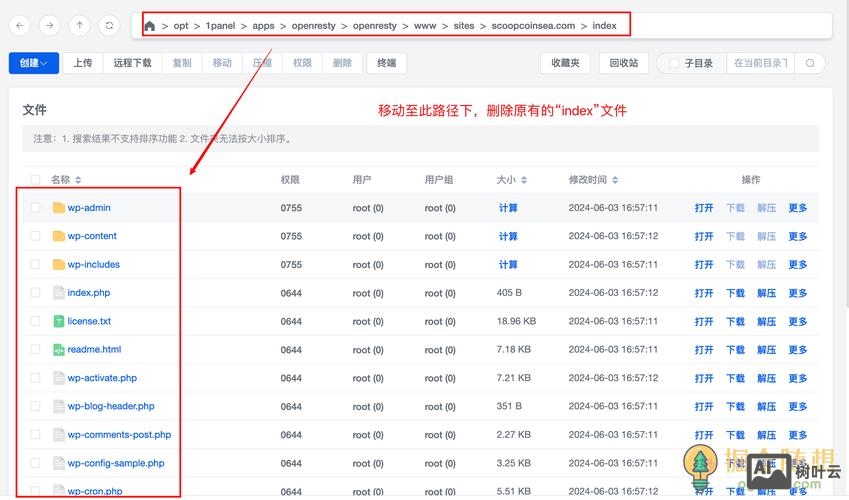Focus the 在当前目录下 search field

[761, 63]
